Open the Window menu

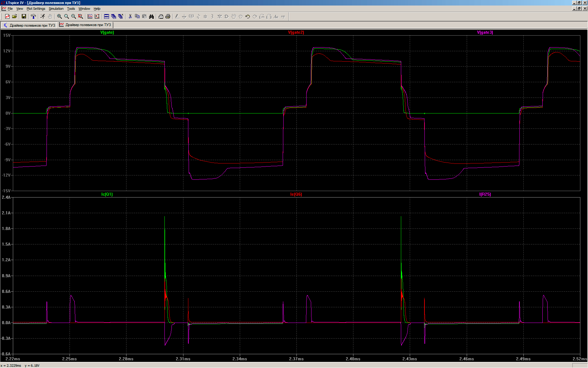[x=84, y=9]
